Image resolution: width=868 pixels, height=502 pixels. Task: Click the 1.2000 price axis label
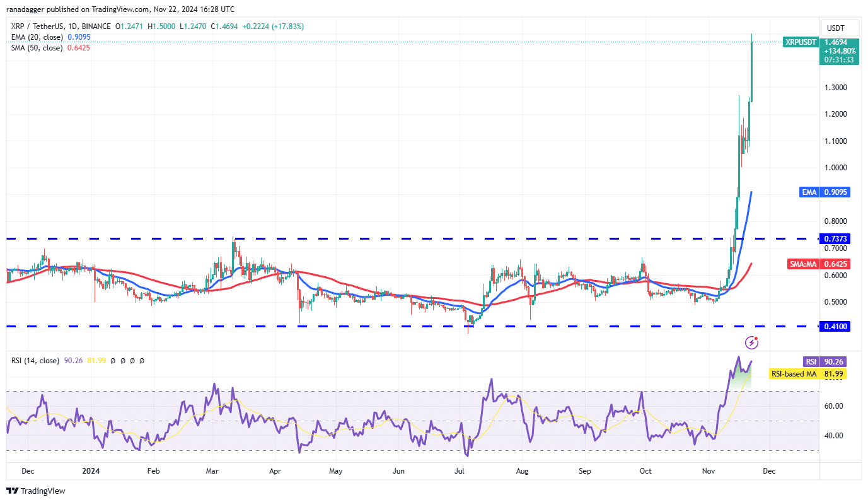click(x=836, y=114)
